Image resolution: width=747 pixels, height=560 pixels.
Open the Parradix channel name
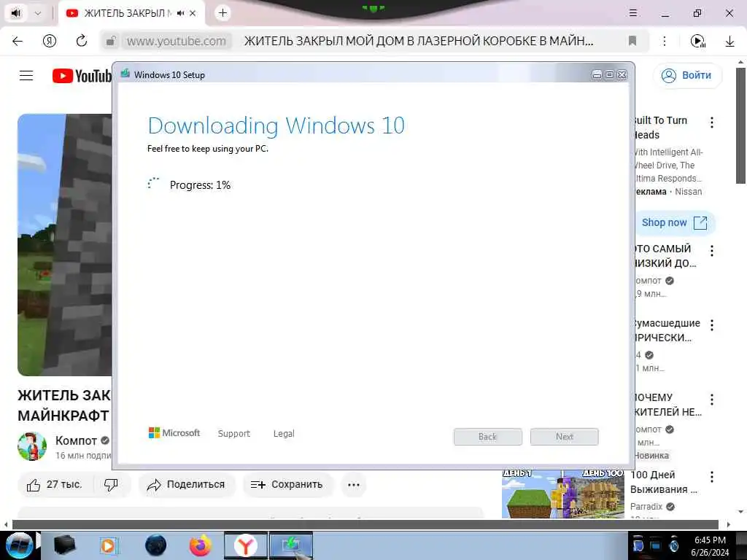coord(646,506)
